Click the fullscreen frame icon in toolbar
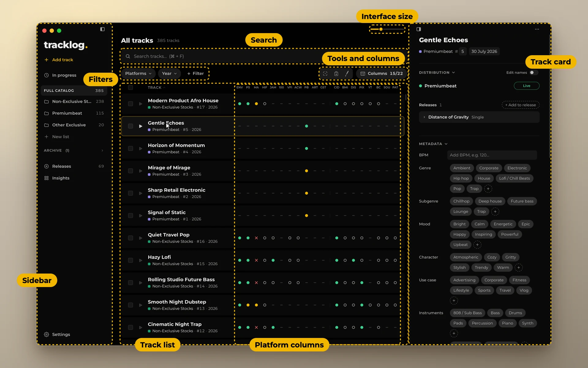 click(x=325, y=74)
